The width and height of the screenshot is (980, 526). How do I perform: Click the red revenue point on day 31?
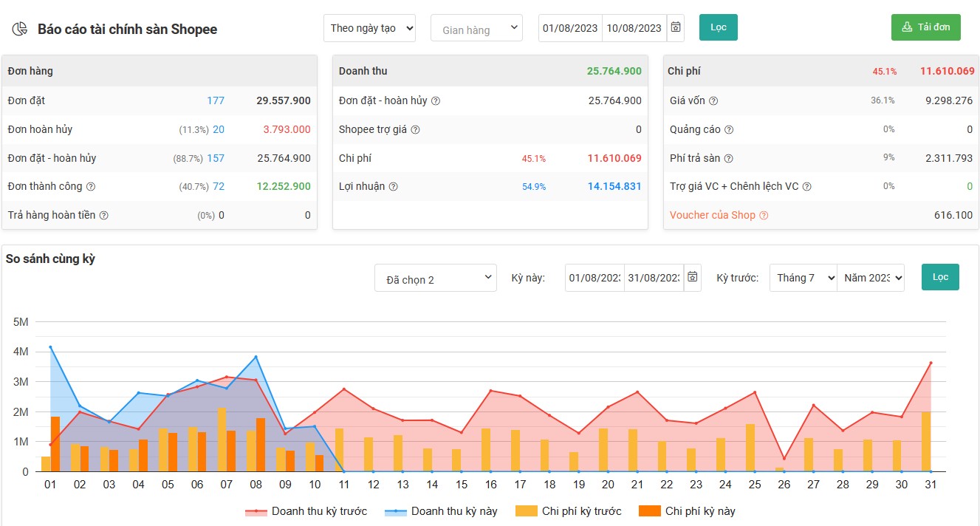pos(931,363)
